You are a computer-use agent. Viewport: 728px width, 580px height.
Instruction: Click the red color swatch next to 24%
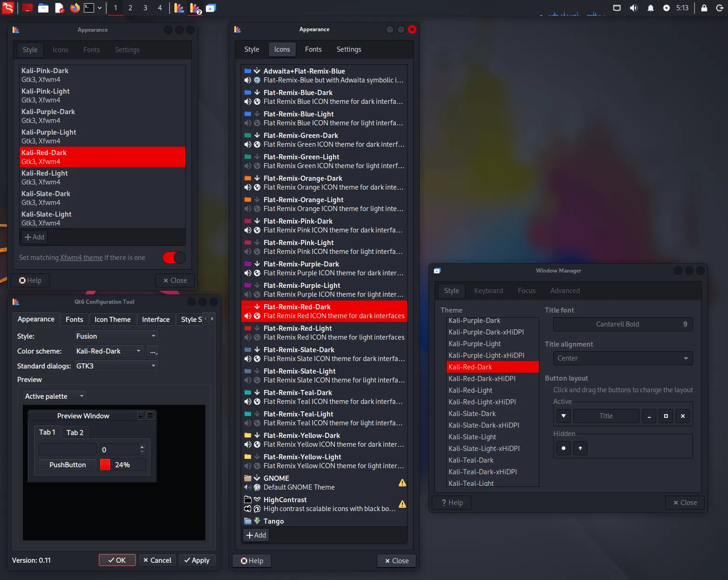[105, 464]
